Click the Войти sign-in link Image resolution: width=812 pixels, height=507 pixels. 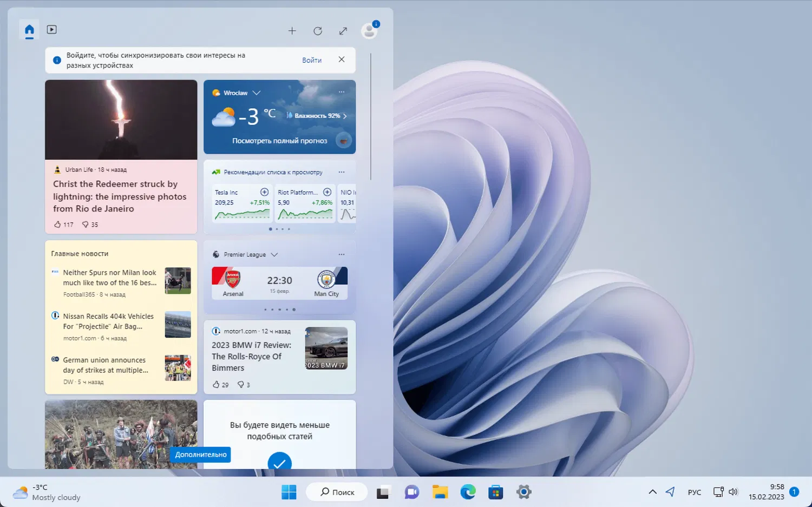[x=312, y=60]
